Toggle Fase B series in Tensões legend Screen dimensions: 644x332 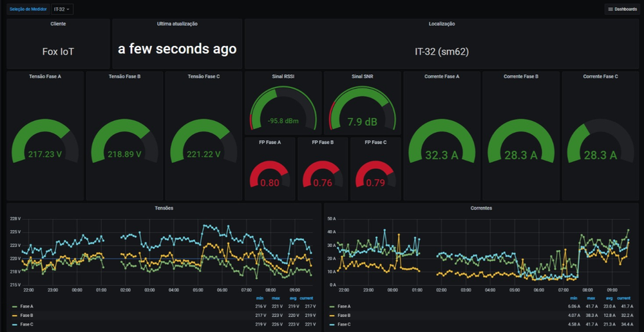point(26,315)
